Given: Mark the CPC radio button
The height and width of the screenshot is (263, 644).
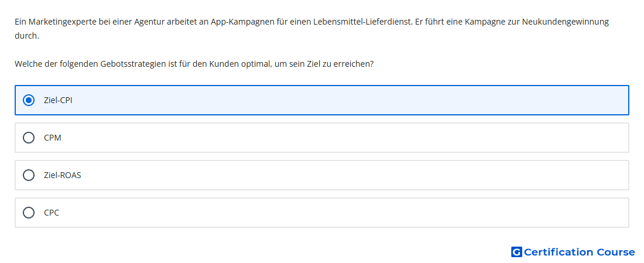Looking at the screenshot, I should (x=29, y=213).
